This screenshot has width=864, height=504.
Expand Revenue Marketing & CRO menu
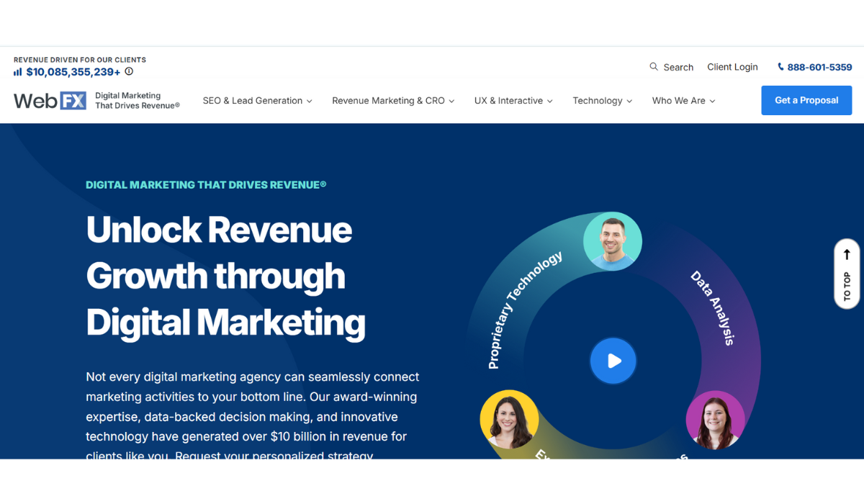coord(393,101)
